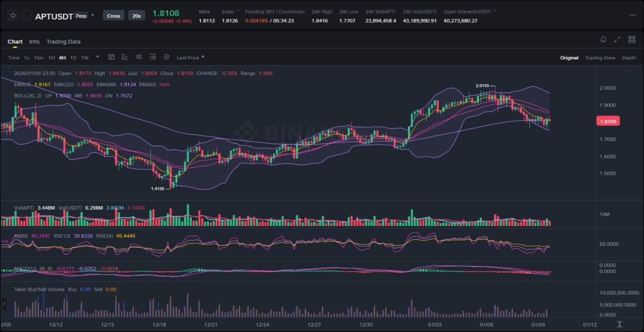Click the Cross margin mode button
The image size is (644, 332).
[x=114, y=16]
